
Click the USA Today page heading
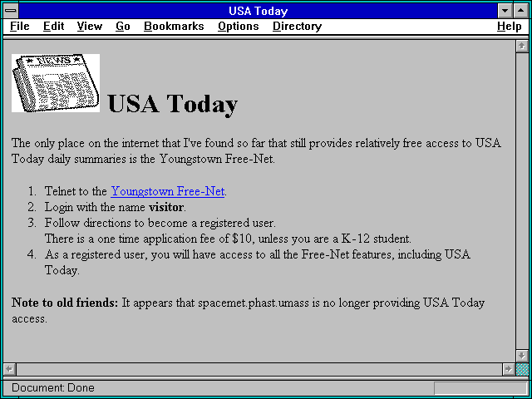coord(172,104)
